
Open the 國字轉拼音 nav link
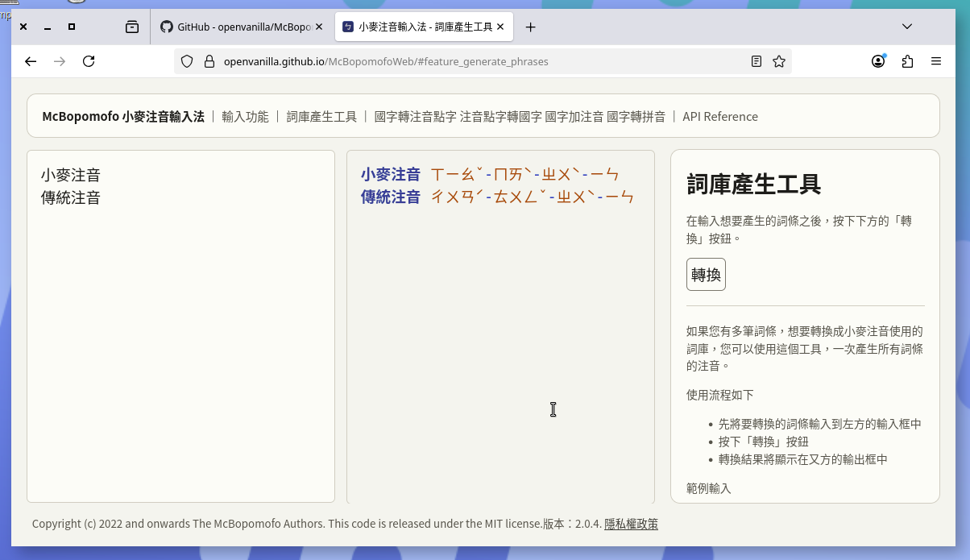(636, 116)
